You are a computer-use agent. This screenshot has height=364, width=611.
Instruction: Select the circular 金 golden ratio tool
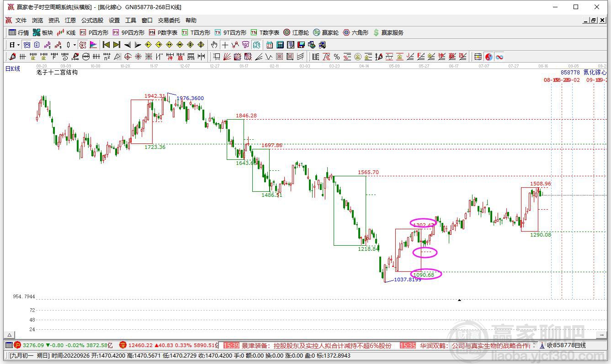click(357, 57)
